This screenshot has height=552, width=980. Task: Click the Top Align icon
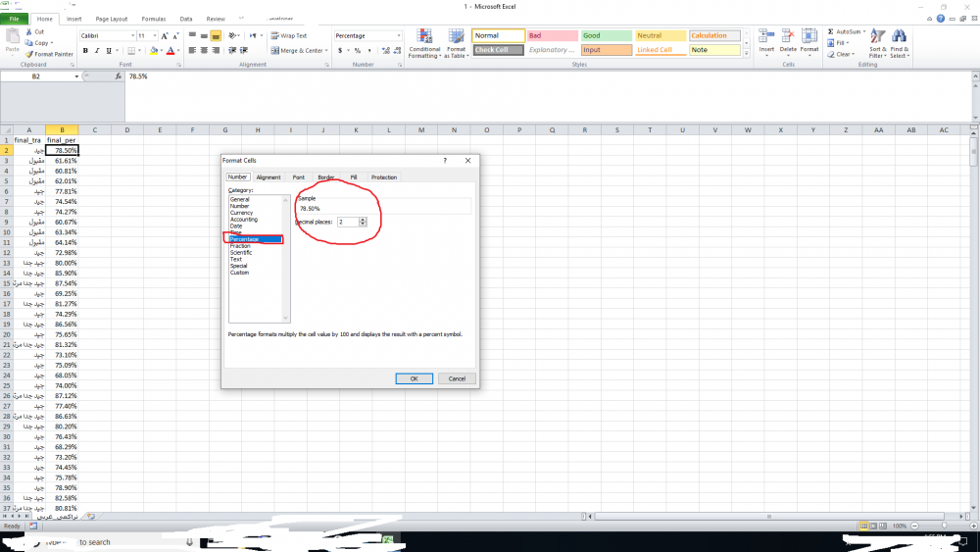point(192,35)
